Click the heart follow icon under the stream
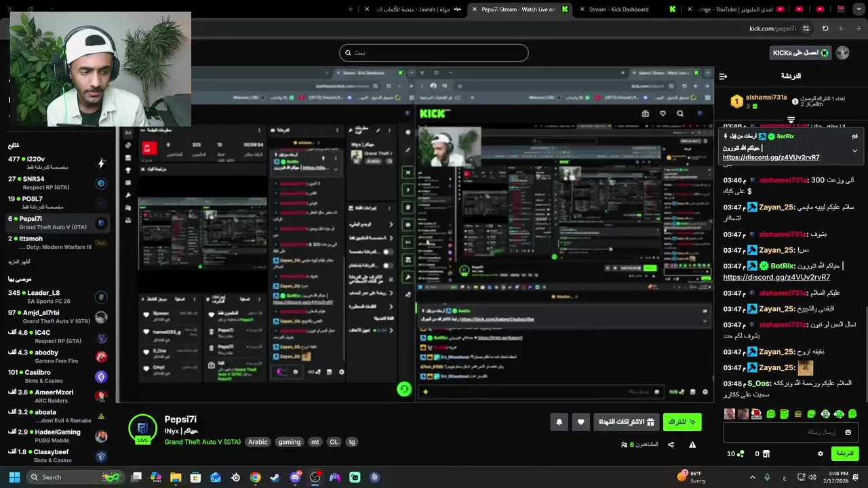The height and width of the screenshot is (488, 868). tap(580, 422)
